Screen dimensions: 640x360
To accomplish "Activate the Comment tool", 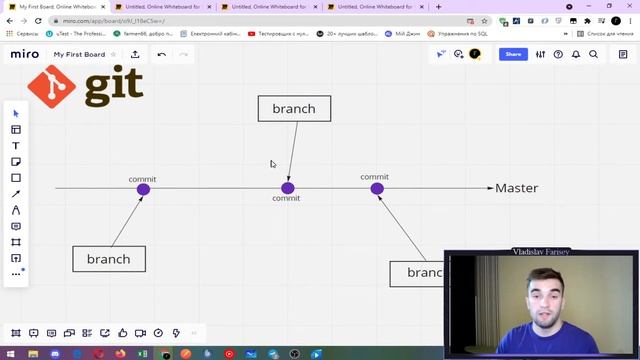I will tap(16, 226).
